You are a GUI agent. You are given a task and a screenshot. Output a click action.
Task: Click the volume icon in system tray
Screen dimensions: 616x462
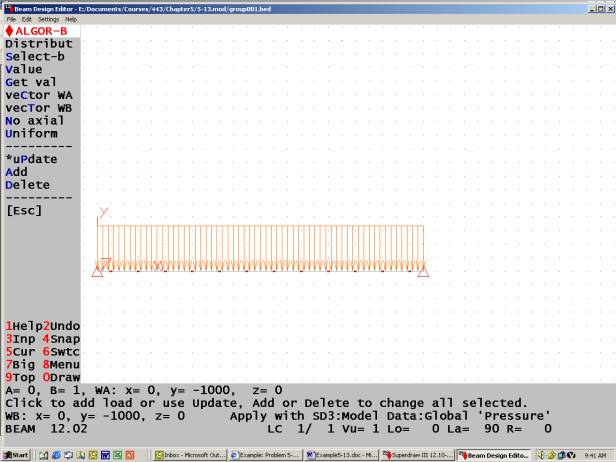pyautogui.click(x=541, y=455)
